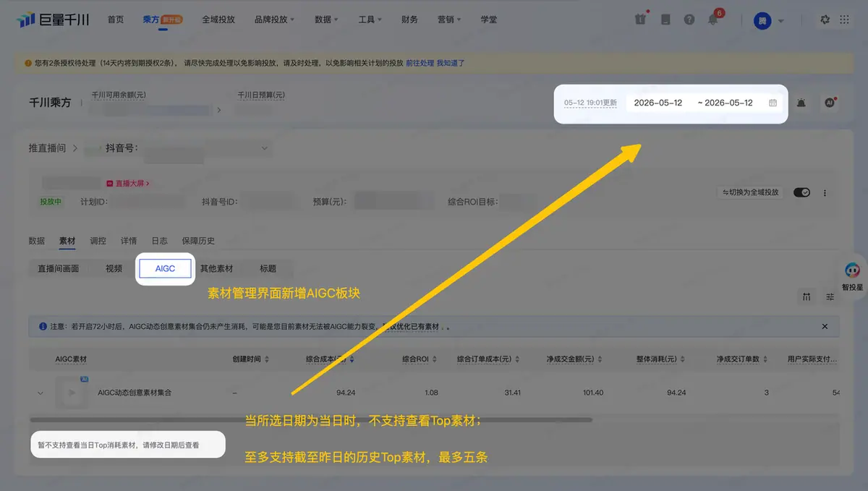This screenshot has height=491, width=868.
Task: Open the help question mark icon
Action: point(689,20)
